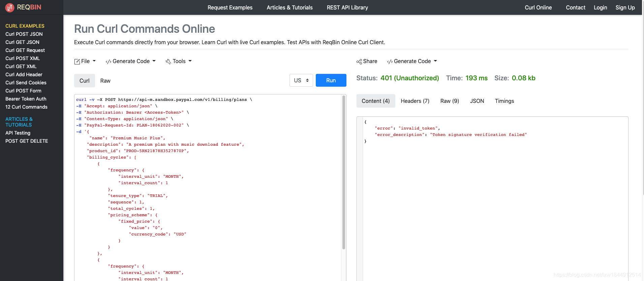644x281 pixels.
Task: Open the File menu edit icon
Action: [77, 61]
